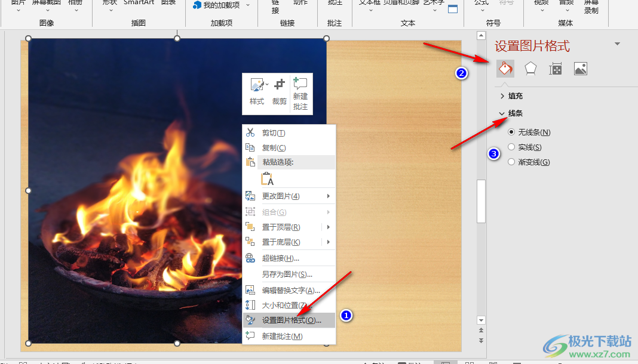This screenshot has width=638, height=364.
Task: Click the 裁剪 crop tool in mini toolbar
Action: pos(279,92)
